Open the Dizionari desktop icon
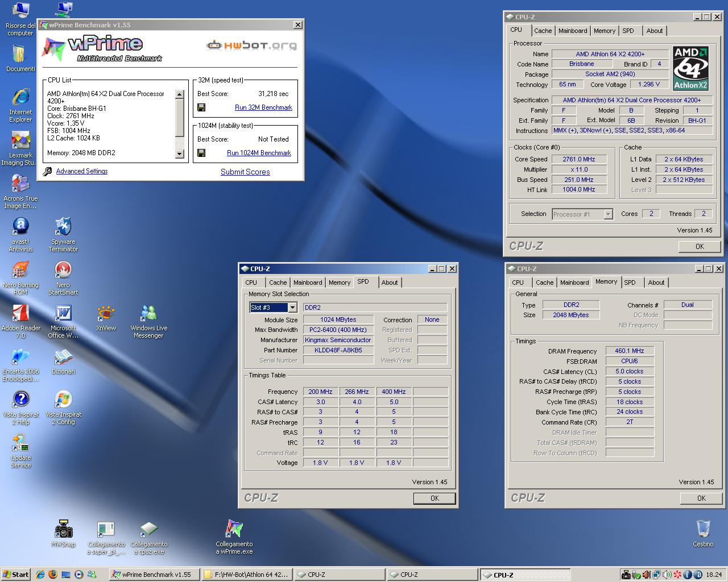 [x=63, y=361]
